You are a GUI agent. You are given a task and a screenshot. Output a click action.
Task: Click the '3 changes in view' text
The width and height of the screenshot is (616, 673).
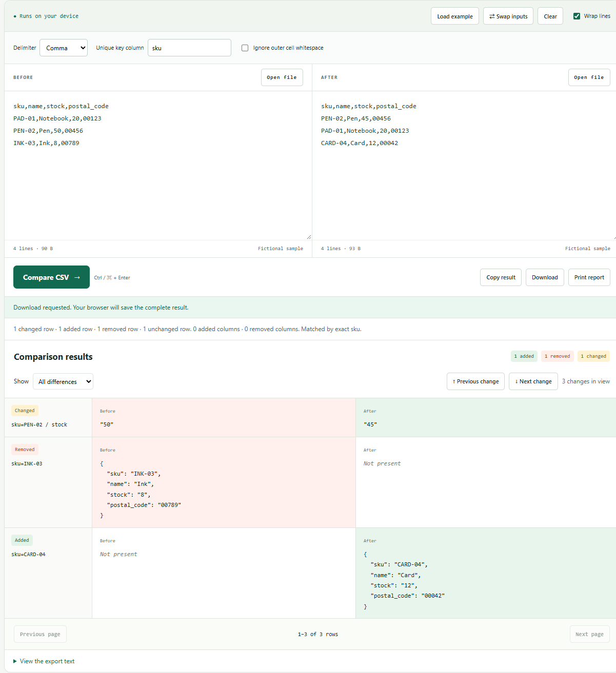tap(586, 381)
